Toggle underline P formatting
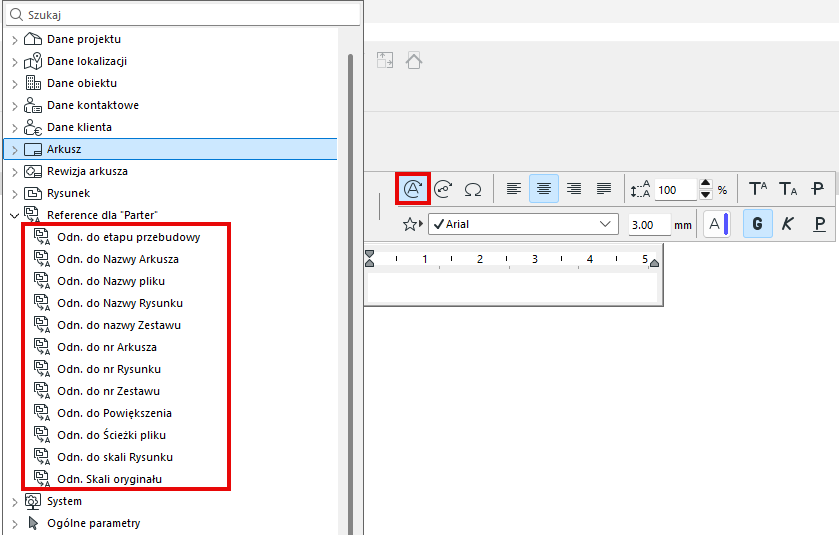 point(819,224)
